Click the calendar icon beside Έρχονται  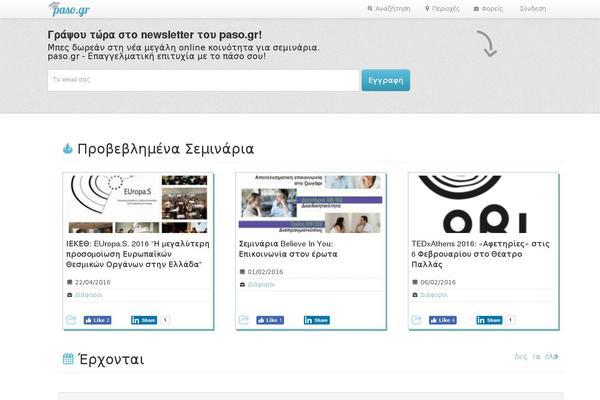point(68,359)
